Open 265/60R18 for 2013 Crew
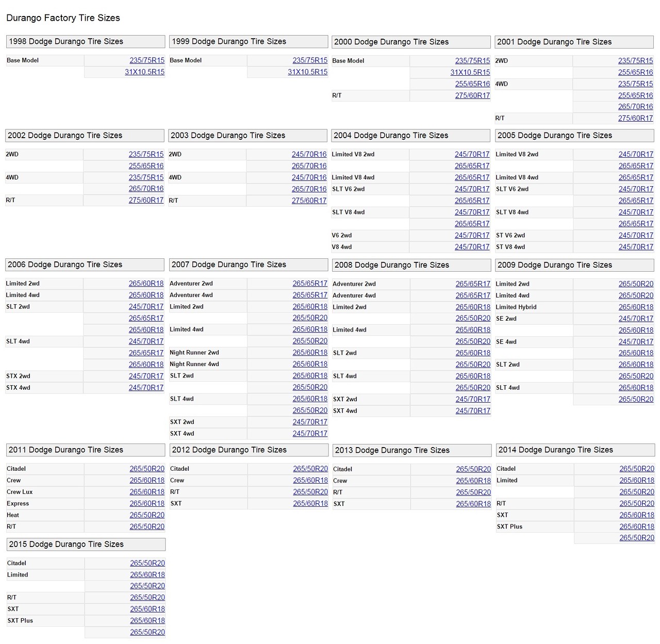This screenshot has width=660, height=644. pyautogui.click(x=473, y=481)
